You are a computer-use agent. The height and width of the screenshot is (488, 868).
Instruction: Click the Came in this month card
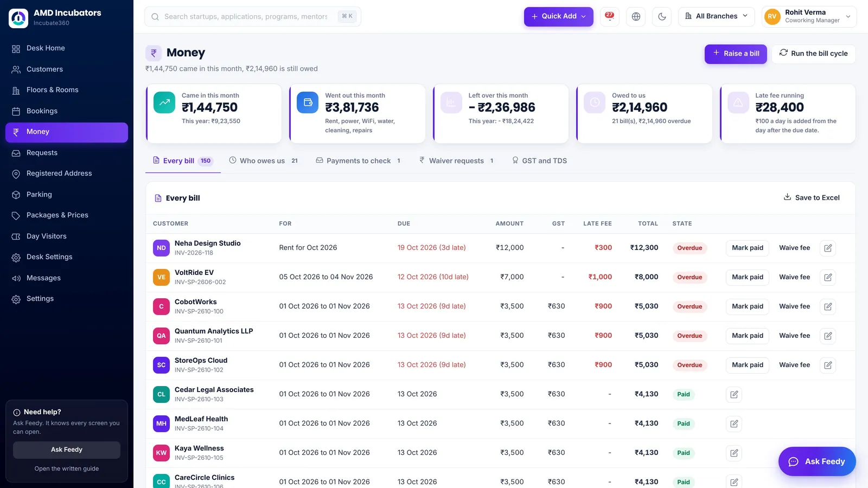pyautogui.click(x=214, y=114)
